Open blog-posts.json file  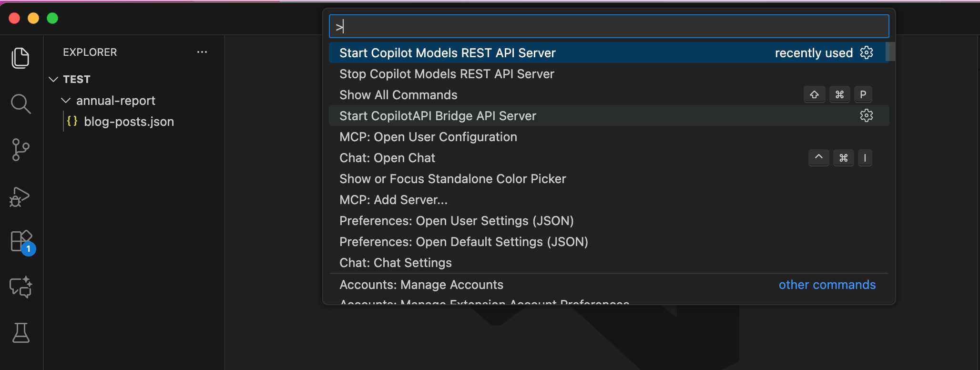tap(129, 122)
